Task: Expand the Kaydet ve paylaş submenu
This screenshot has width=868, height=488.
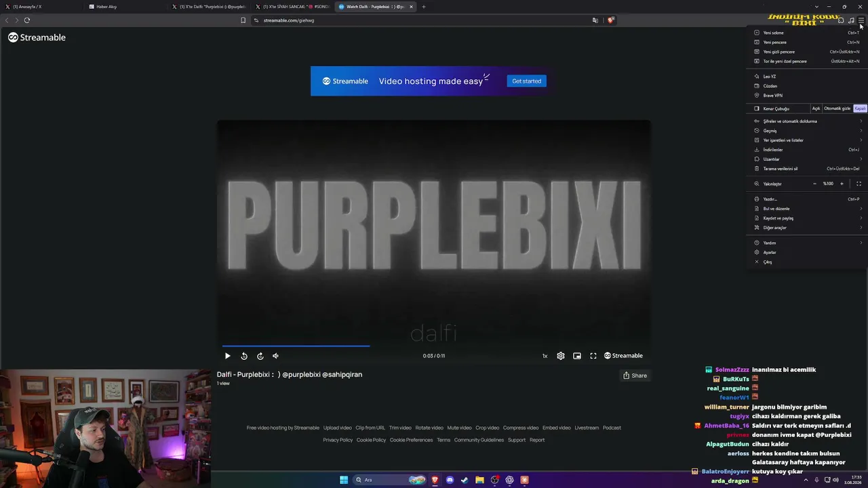Action: tap(807, 218)
